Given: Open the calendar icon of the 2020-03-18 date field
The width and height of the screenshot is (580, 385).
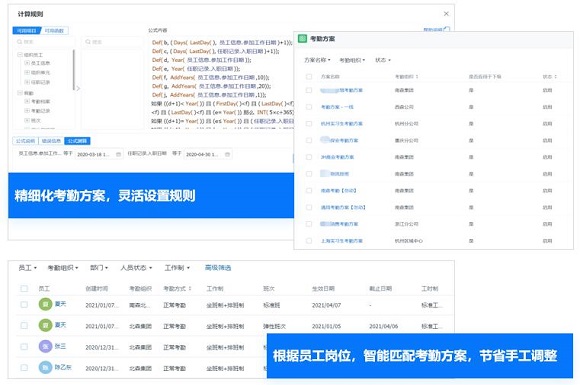Looking at the screenshot, I should (x=118, y=154).
